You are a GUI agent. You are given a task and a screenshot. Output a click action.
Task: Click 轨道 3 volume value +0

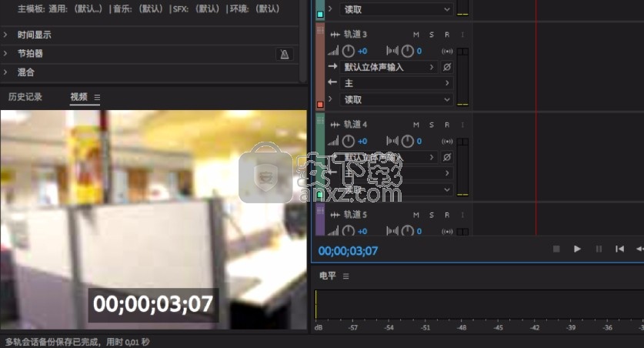(x=362, y=52)
